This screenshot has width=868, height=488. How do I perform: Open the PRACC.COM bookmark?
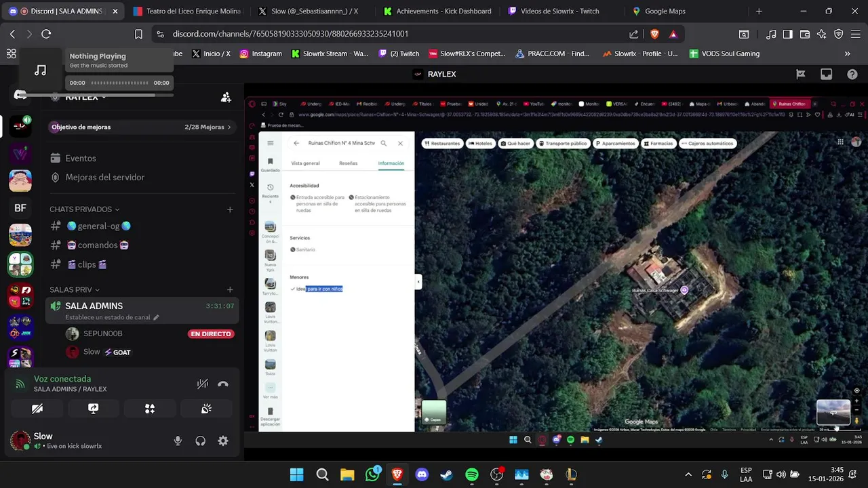coord(552,54)
